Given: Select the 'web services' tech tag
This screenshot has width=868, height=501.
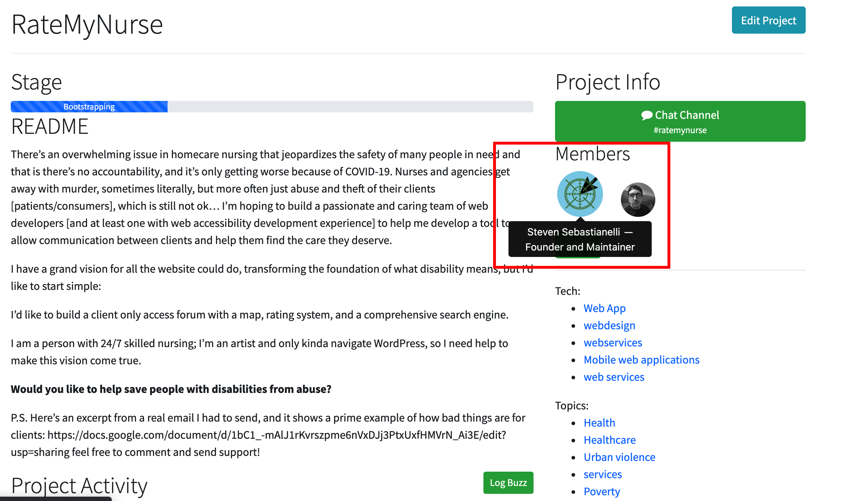Looking at the screenshot, I should 614,377.
